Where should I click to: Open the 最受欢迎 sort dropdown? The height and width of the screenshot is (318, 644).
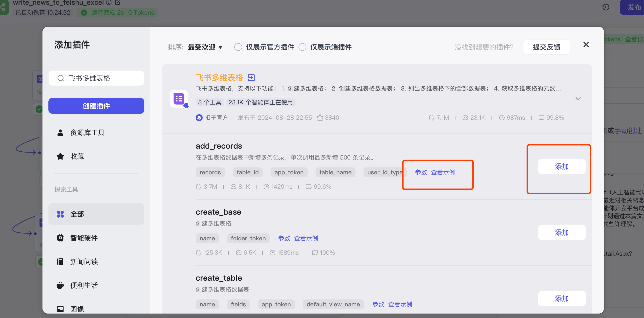click(205, 47)
